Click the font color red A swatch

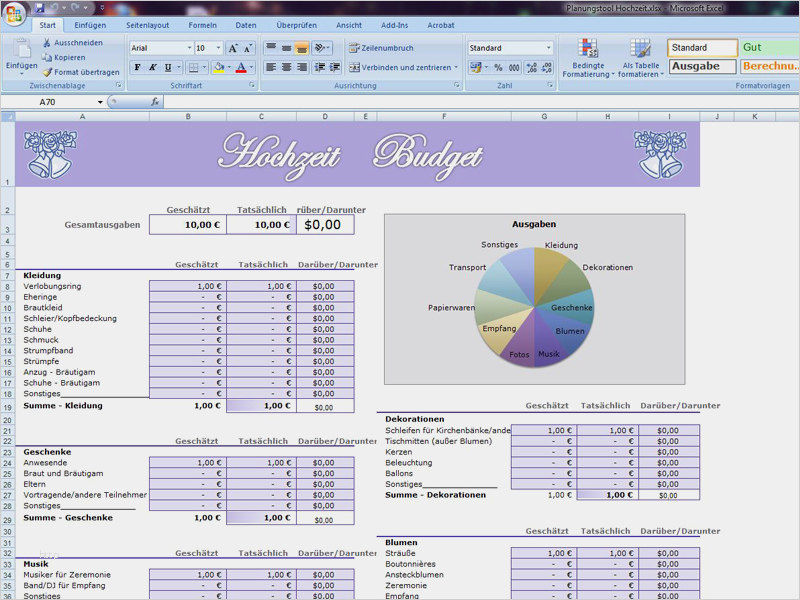240,68
